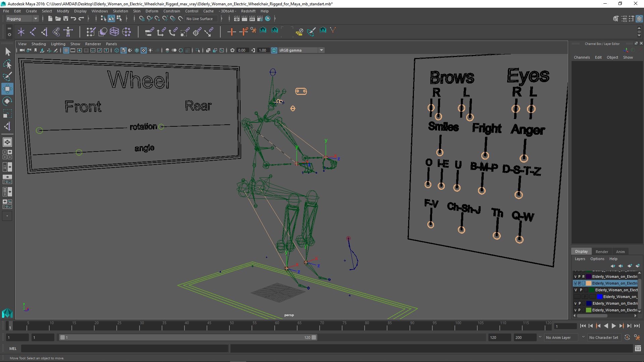Open Channels menu in Channel Box
Screen dimensions: 644x362
[582, 57]
